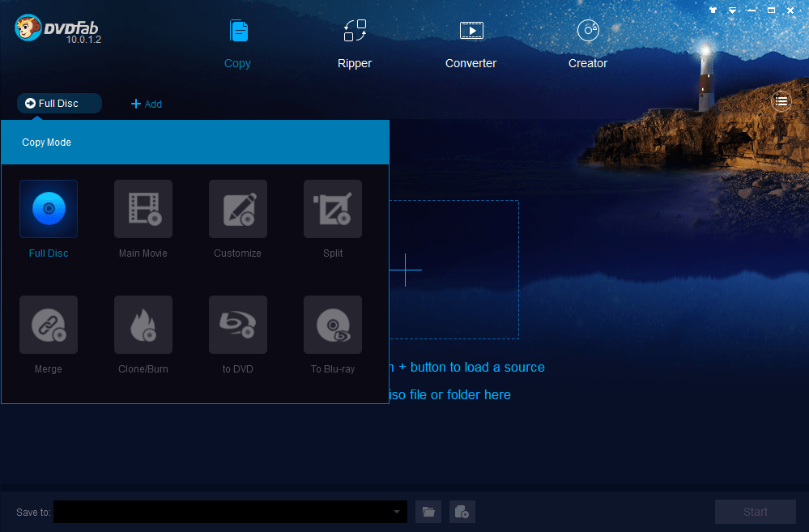Switch to the Creator module
The height and width of the screenshot is (532, 809).
587,40
